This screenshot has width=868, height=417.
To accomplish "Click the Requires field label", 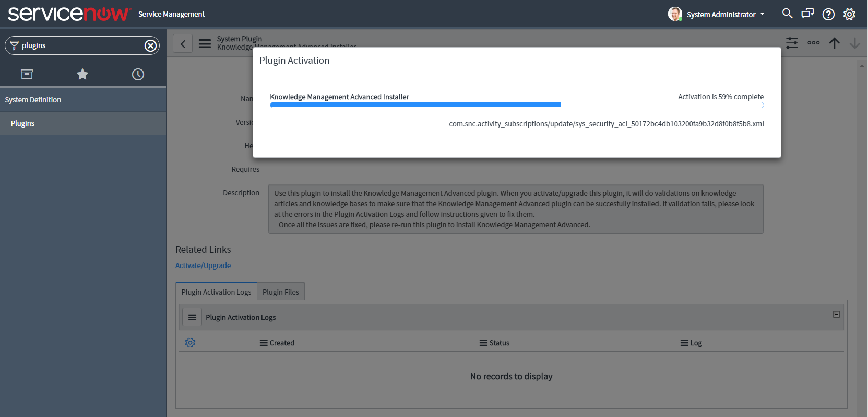I will coord(245,169).
